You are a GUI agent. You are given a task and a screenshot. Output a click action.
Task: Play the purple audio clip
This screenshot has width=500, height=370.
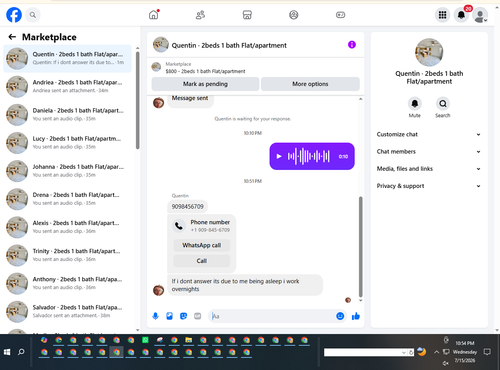click(279, 156)
